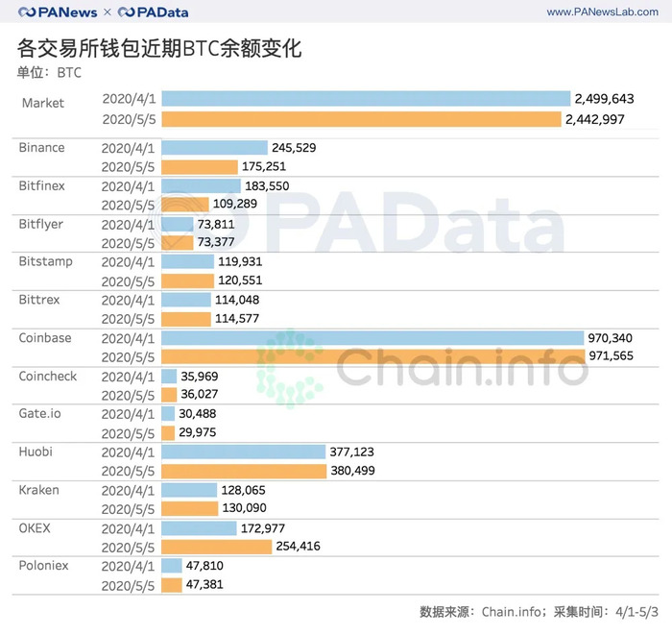Click the value 29,975
Screen dimensions: 672x635
pos(197,432)
